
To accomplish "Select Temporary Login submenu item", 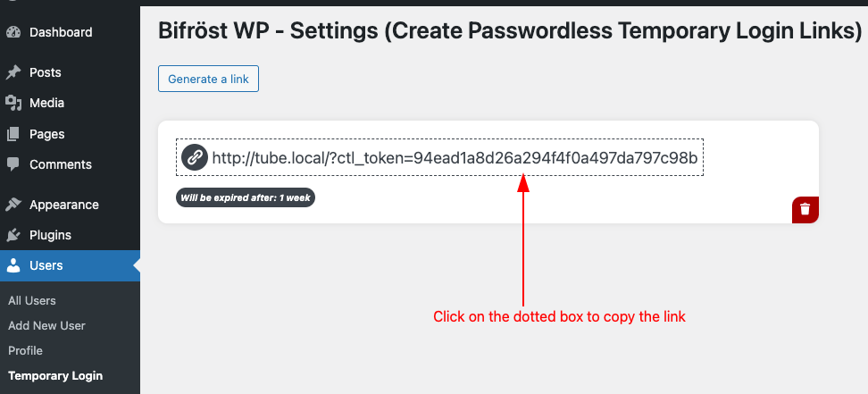I will [55, 375].
